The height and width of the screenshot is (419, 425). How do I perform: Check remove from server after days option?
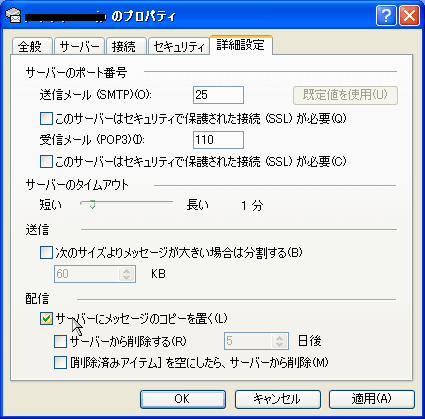pyautogui.click(x=60, y=341)
